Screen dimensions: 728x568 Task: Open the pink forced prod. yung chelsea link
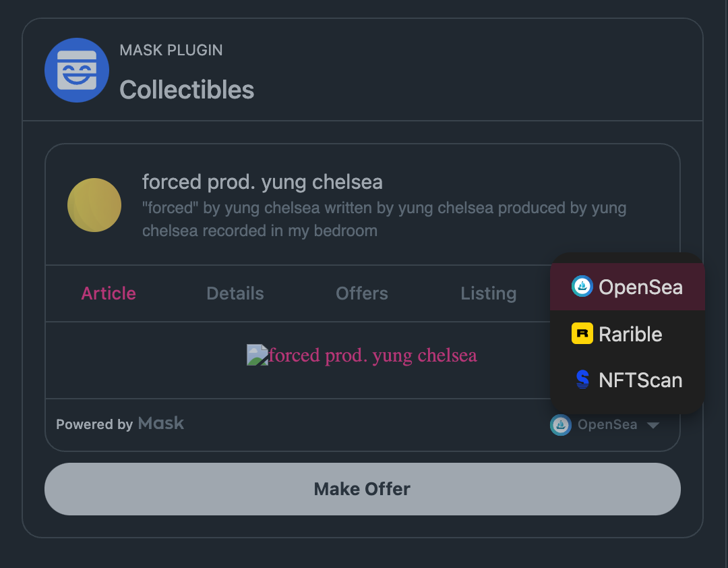point(373,355)
